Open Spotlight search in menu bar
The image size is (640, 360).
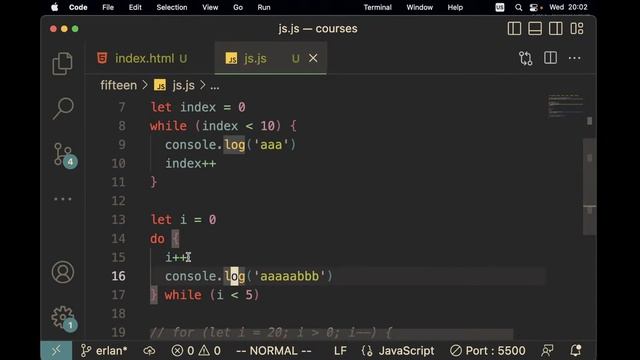pyautogui.click(x=518, y=7)
